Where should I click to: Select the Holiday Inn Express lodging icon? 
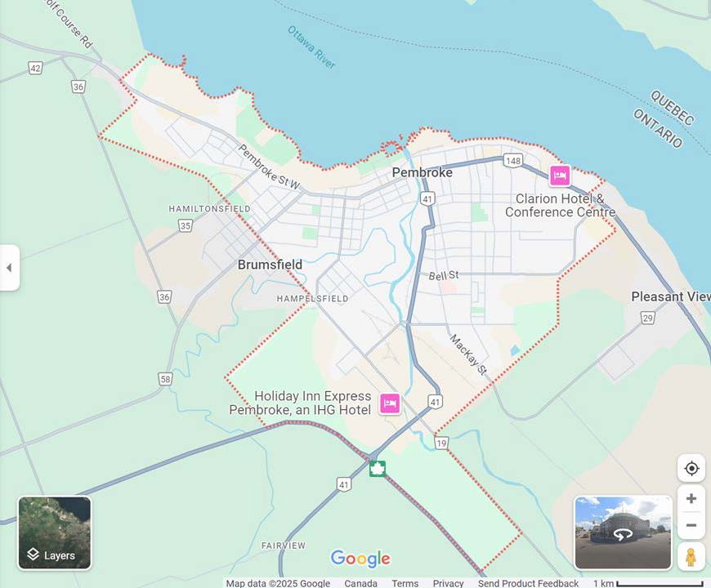(x=390, y=403)
